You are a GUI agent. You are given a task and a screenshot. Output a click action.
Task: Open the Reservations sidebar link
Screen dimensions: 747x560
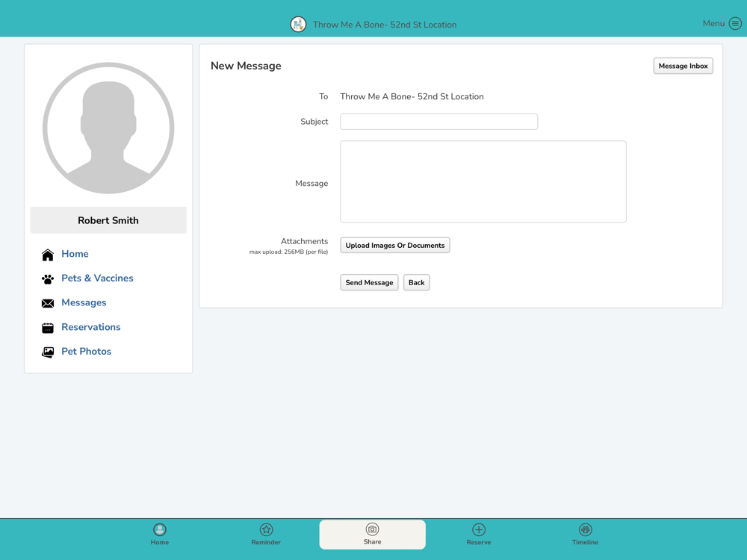(x=91, y=327)
